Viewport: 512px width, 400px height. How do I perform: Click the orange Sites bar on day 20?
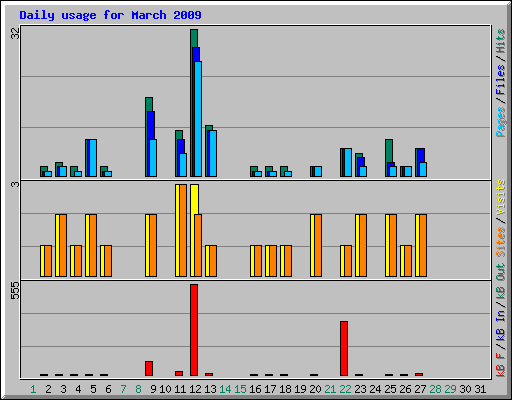click(318, 246)
